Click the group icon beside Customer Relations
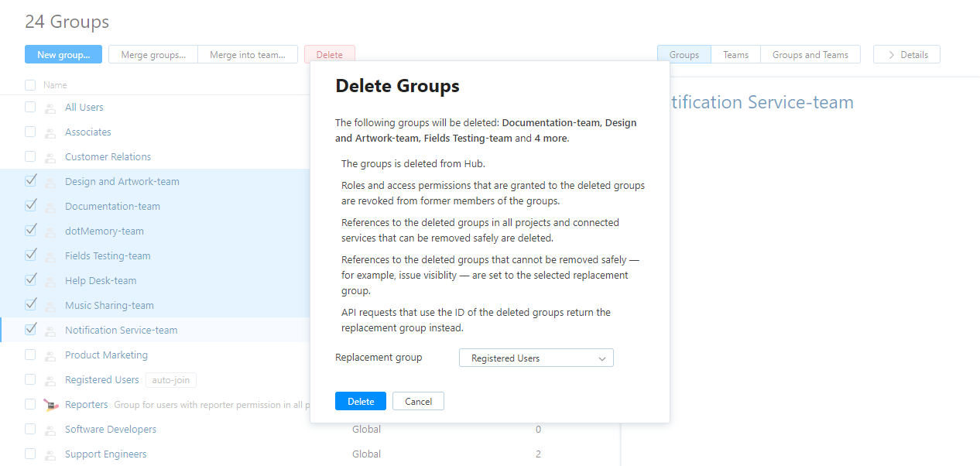The height and width of the screenshot is (466, 980). (x=50, y=158)
